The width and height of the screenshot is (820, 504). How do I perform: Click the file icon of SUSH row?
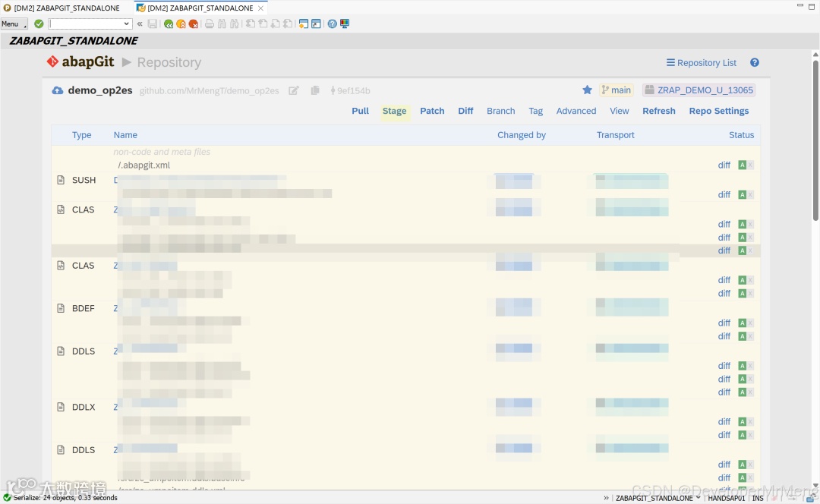(x=61, y=180)
